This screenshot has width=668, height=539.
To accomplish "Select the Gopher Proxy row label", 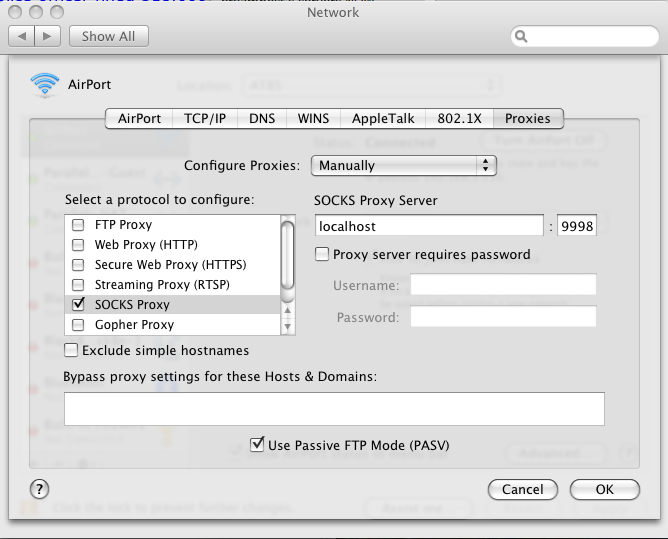I will click(x=135, y=325).
